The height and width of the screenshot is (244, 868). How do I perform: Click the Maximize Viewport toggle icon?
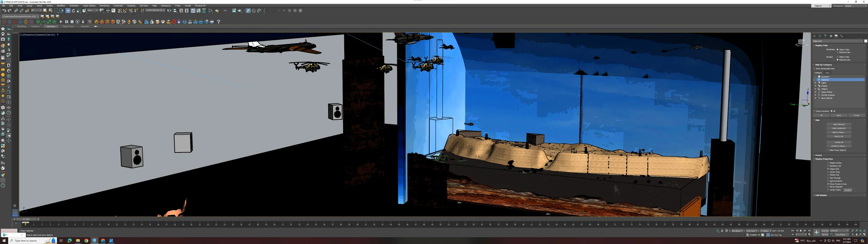coord(864,235)
